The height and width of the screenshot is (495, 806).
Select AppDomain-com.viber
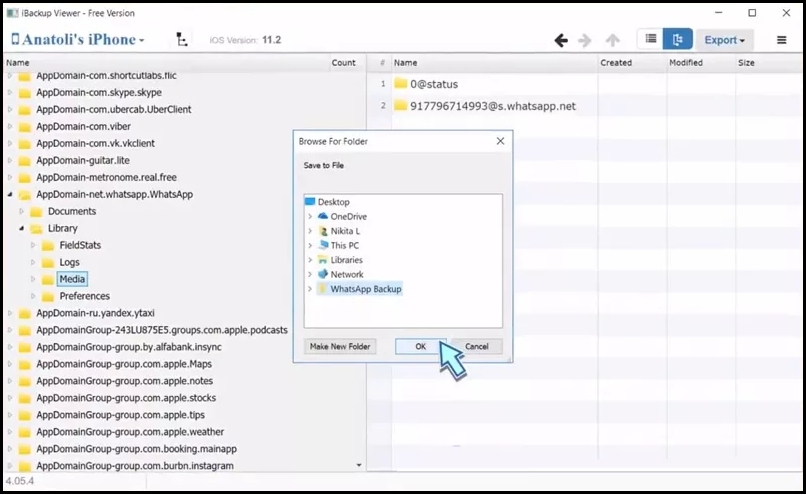coord(83,126)
